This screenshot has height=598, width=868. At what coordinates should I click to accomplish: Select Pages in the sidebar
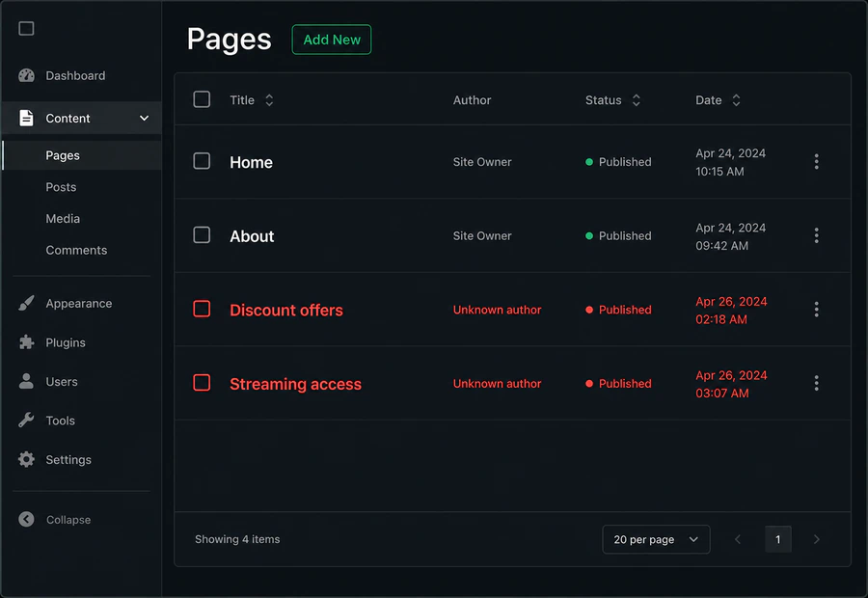(82, 155)
